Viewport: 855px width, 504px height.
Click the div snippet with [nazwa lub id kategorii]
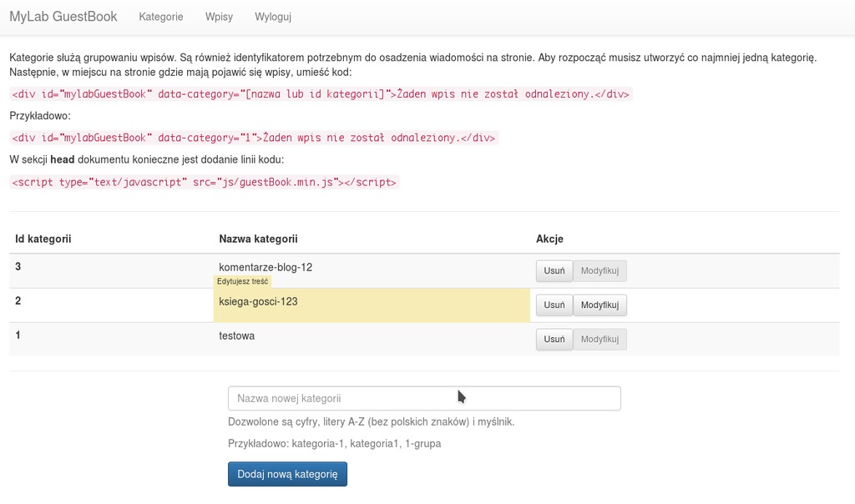[x=321, y=94]
